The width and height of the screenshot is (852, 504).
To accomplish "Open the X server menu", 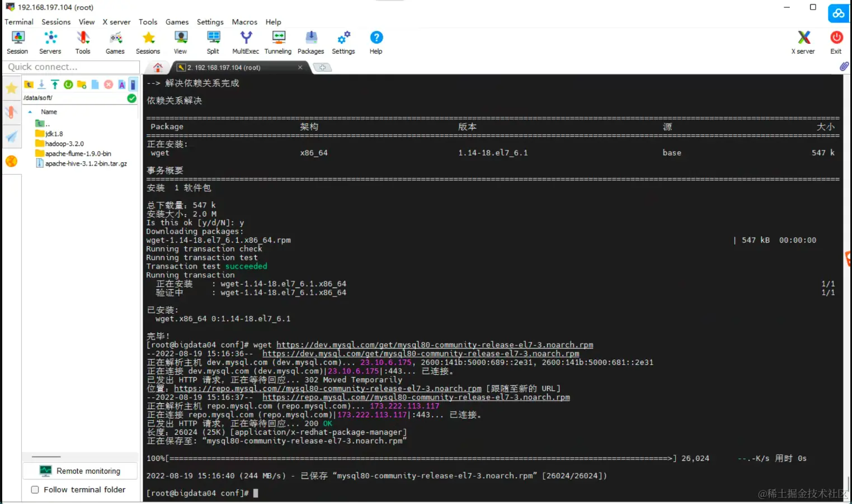I will click(x=116, y=22).
